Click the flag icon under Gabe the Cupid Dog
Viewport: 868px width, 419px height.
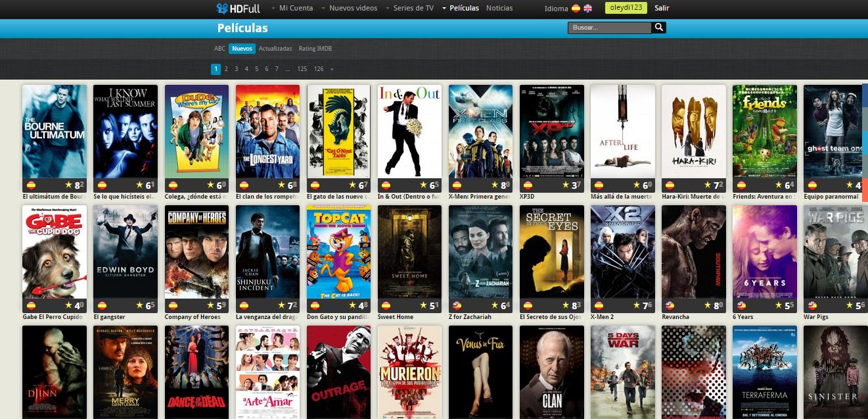(x=30, y=306)
